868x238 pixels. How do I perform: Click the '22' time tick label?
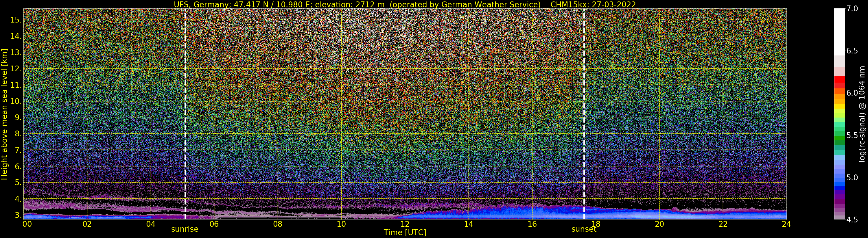[723, 224]
